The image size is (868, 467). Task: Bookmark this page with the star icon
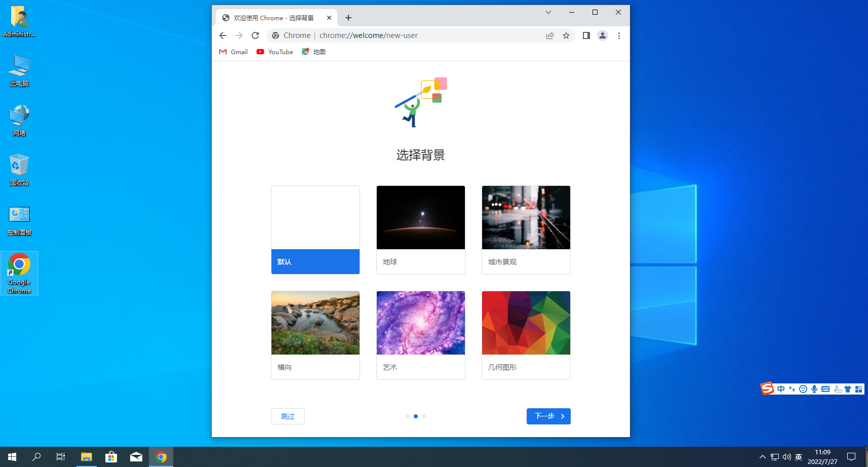pyautogui.click(x=566, y=35)
